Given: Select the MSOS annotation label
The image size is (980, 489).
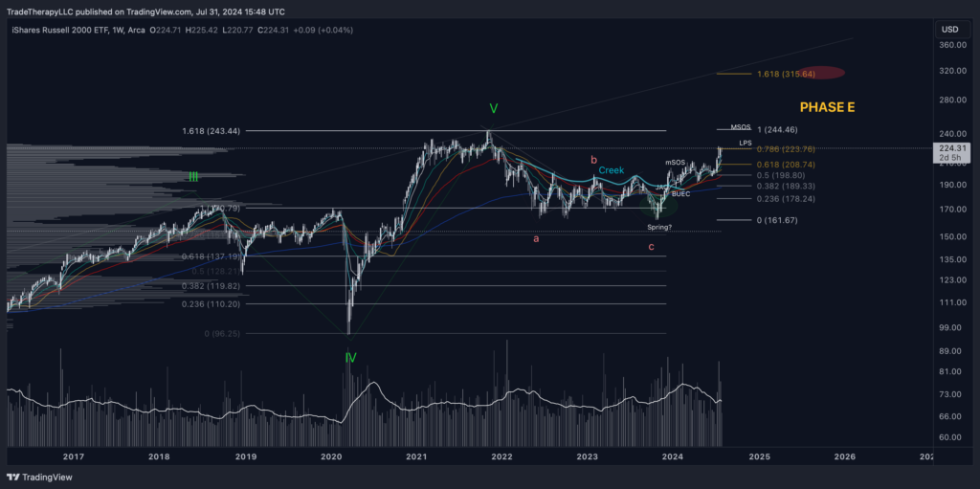Looking at the screenshot, I should [740, 127].
